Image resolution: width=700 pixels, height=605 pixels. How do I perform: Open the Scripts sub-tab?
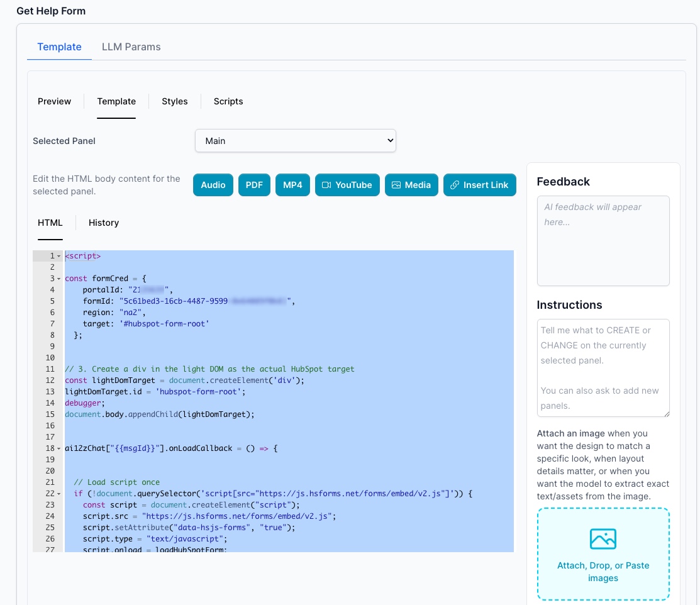[x=228, y=101]
